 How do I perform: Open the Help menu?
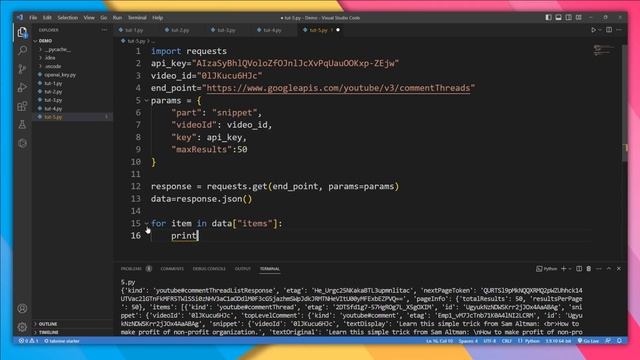pyautogui.click(x=158, y=18)
